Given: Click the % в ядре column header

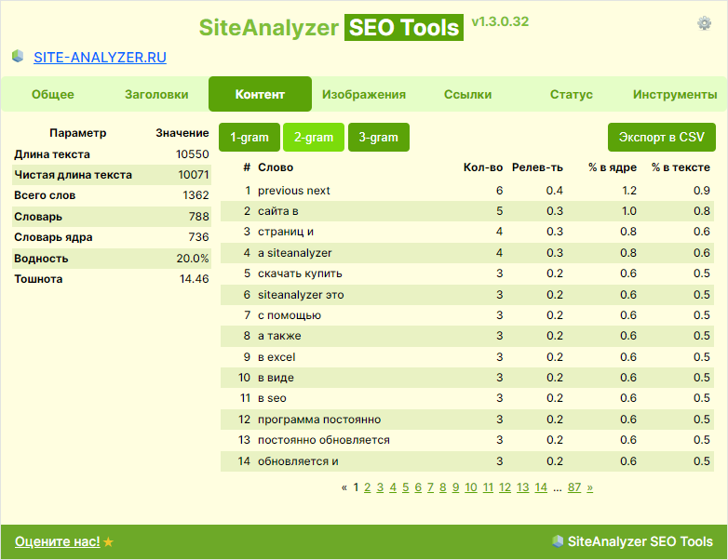Looking at the screenshot, I should coord(613,167).
